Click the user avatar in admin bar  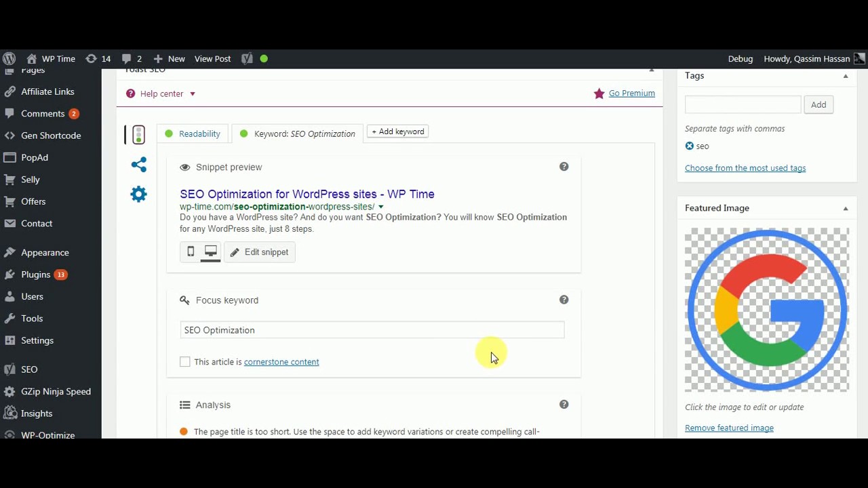(x=859, y=59)
